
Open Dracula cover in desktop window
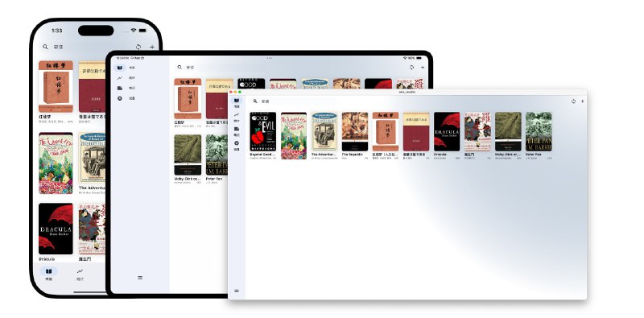coord(447,131)
